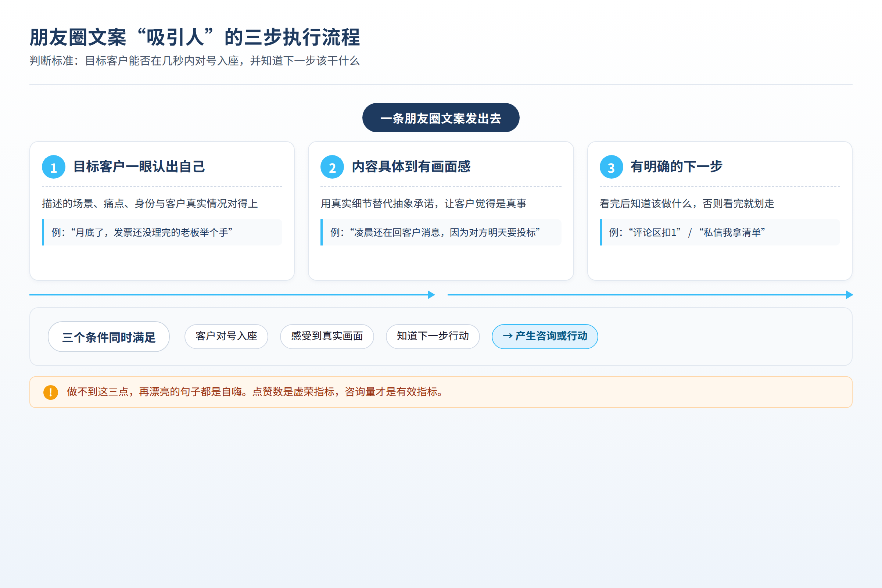Click the heading '有明确的下一步'
Image resolution: width=882 pixels, height=588 pixels.
[x=676, y=166]
